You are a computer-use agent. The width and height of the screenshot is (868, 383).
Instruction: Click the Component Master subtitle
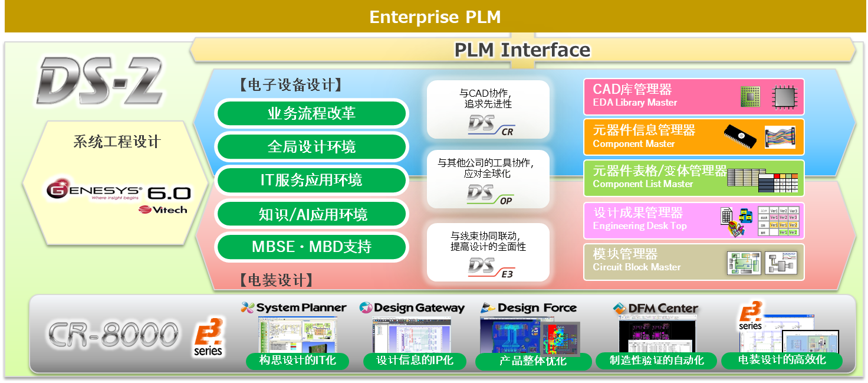pyautogui.click(x=633, y=144)
